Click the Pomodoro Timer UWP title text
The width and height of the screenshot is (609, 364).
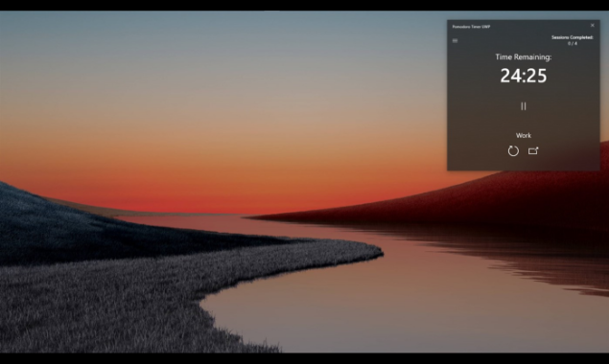point(471,27)
